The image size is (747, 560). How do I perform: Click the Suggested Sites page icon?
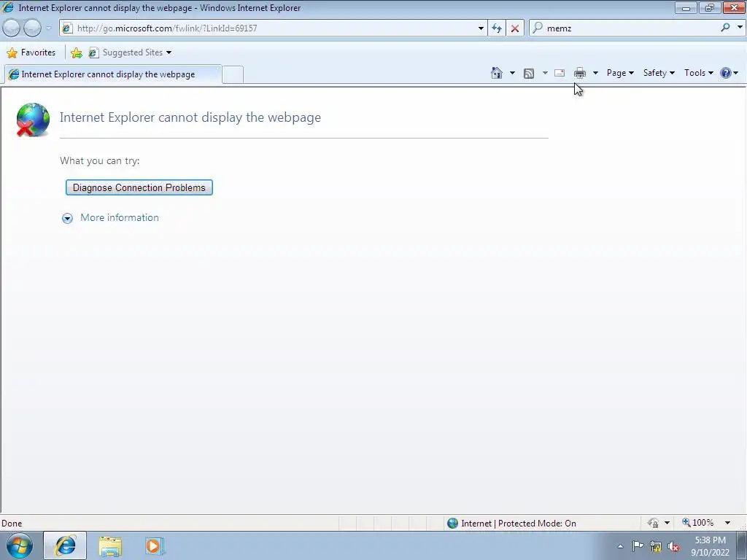tap(93, 52)
